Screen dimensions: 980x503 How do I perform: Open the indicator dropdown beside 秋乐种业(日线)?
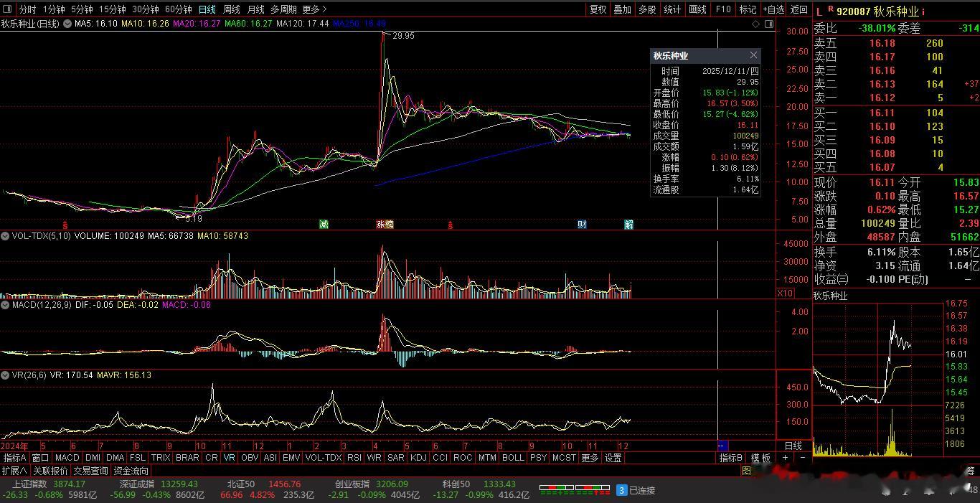[x=67, y=24]
